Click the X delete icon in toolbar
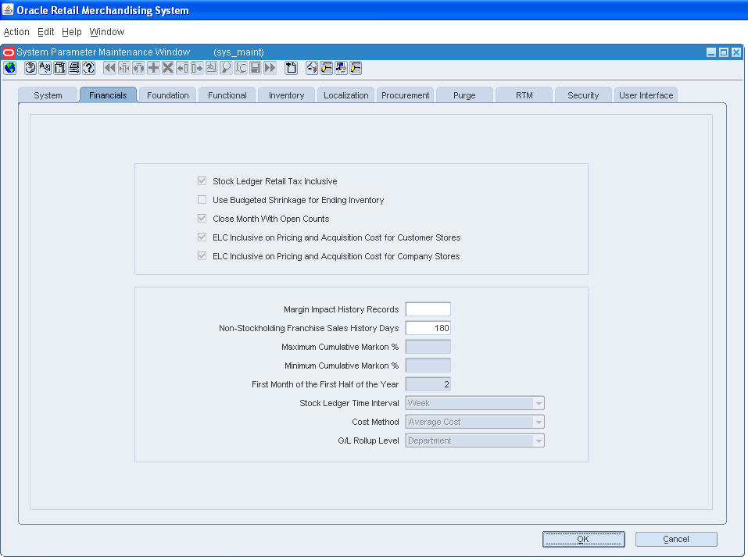The width and height of the screenshot is (748, 560). tap(168, 68)
